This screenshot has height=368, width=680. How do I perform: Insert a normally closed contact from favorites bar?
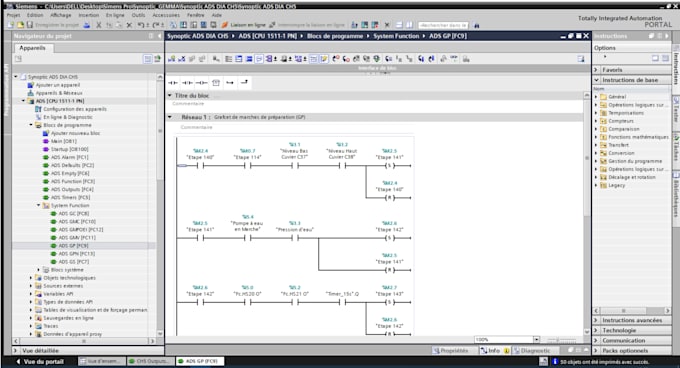point(187,82)
